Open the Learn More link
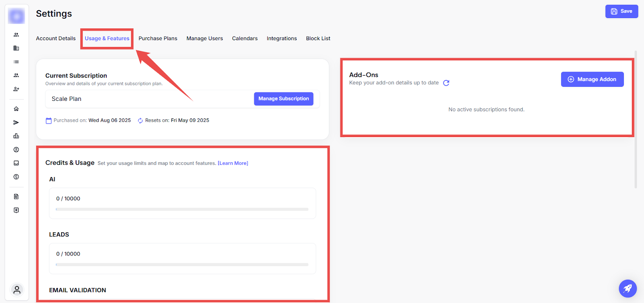 coord(233,163)
